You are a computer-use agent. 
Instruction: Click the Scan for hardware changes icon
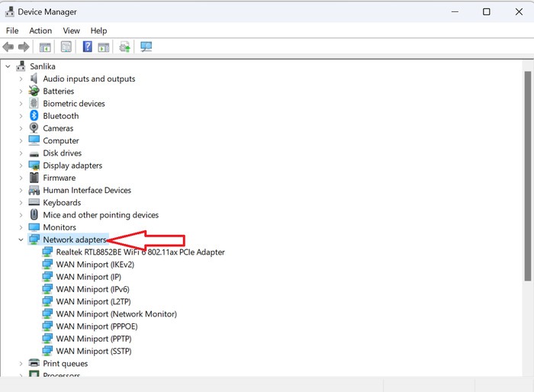coord(146,47)
